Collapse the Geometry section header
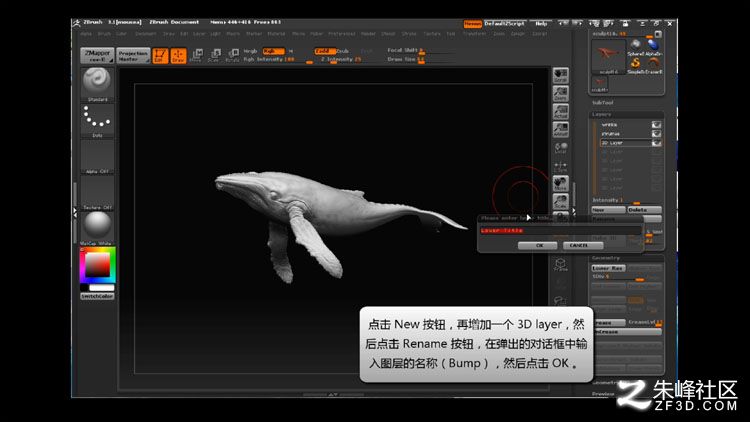The image size is (750, 422). (x=606, y=258)
